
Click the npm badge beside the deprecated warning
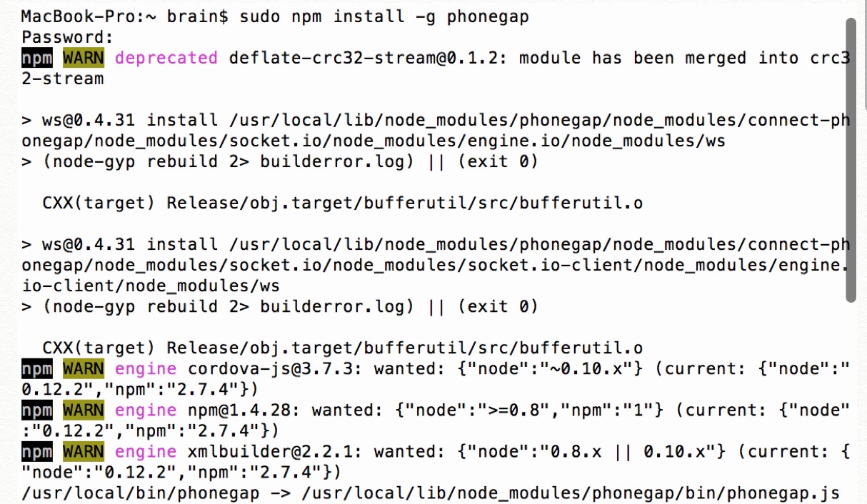[x=37, y=59]
